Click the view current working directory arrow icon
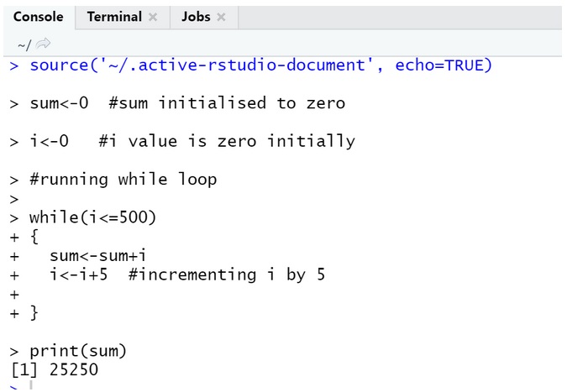Image resolution: width=567 pixels, height=392 pixels. pos(44,44)
